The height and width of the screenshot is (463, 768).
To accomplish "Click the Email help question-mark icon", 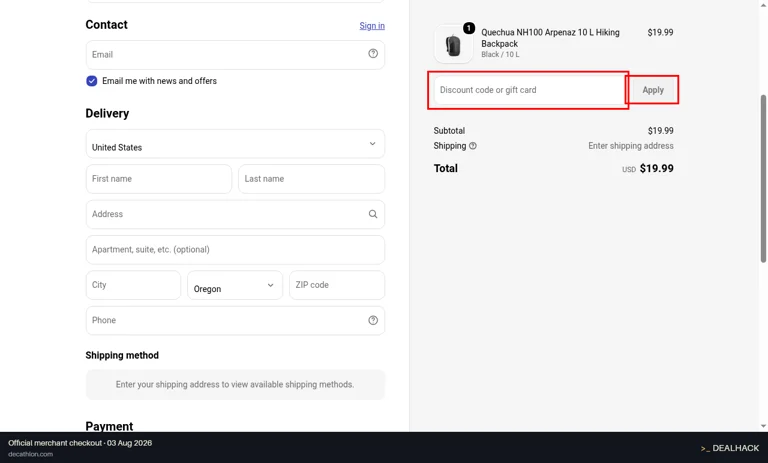I will coord(373,54).
